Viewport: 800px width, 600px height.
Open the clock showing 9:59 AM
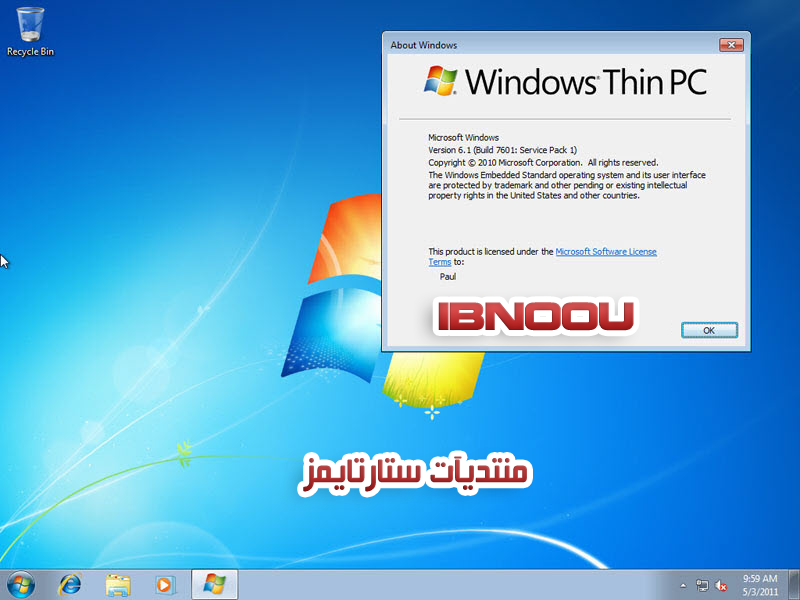pyautogui.click(x=760, y=585)
